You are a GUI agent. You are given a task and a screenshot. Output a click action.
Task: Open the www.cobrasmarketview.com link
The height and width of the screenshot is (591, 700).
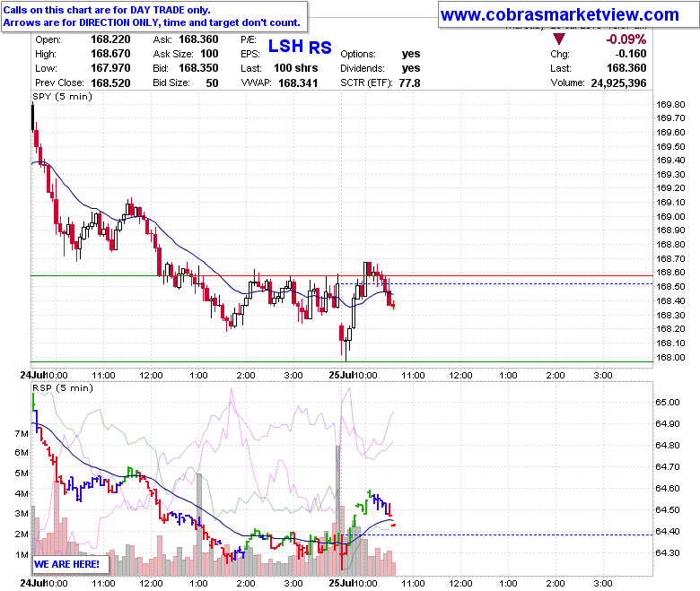click(x=560, y=14)
